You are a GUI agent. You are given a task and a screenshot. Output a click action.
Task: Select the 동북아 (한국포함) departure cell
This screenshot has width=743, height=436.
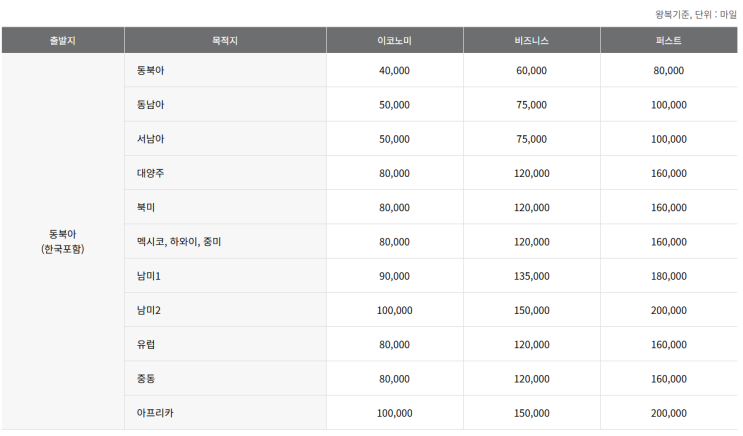pyautogui.click(x=62, y=241)
